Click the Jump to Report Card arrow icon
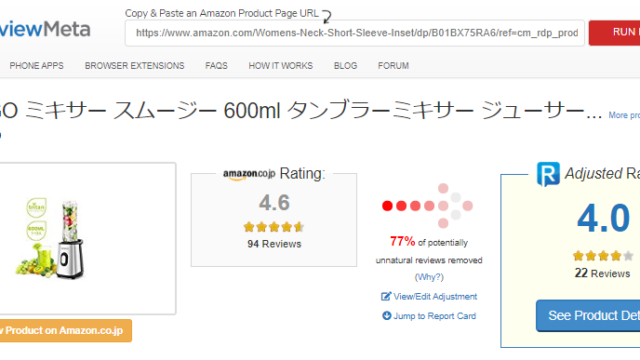 386,316
